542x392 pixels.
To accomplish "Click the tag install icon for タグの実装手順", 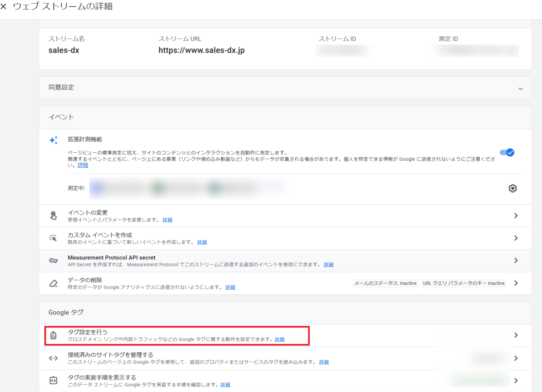I will (x=54, y=381).
